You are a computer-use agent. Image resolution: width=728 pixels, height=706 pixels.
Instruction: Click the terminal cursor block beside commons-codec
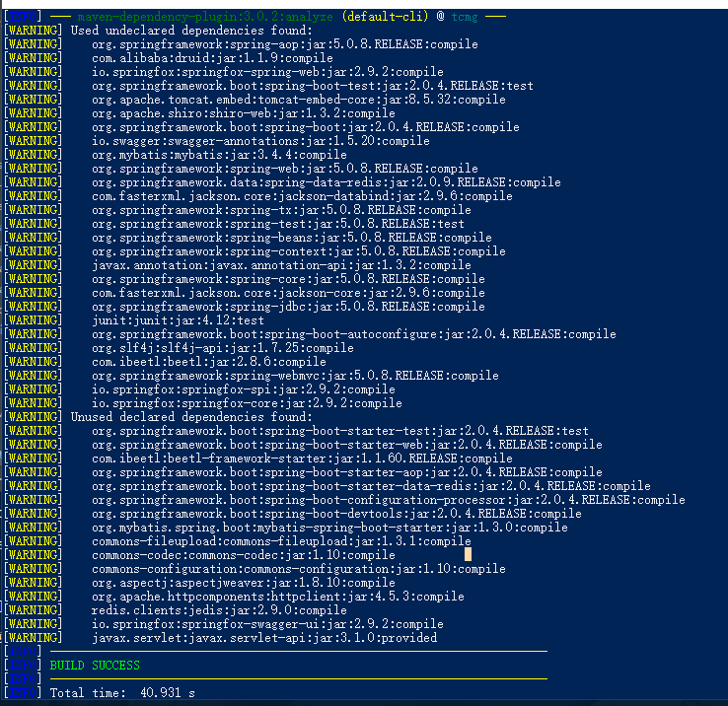pos(468,554)
